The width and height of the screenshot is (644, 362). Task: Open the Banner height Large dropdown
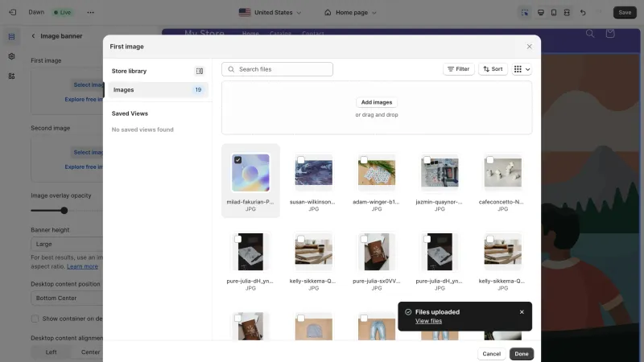pyautogui.click(x=67, y=244)
